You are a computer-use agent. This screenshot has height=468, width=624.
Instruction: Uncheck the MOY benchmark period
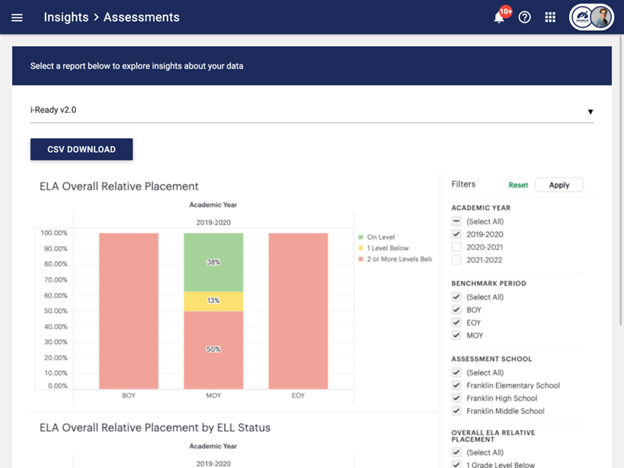[456, 335]
